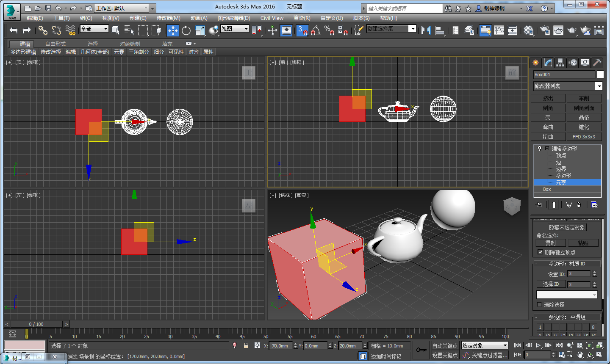The height and width of the screenshot is (364, 610).
Task: Enable the 清除选择 checkbox
Action: [x=539, y=304]
